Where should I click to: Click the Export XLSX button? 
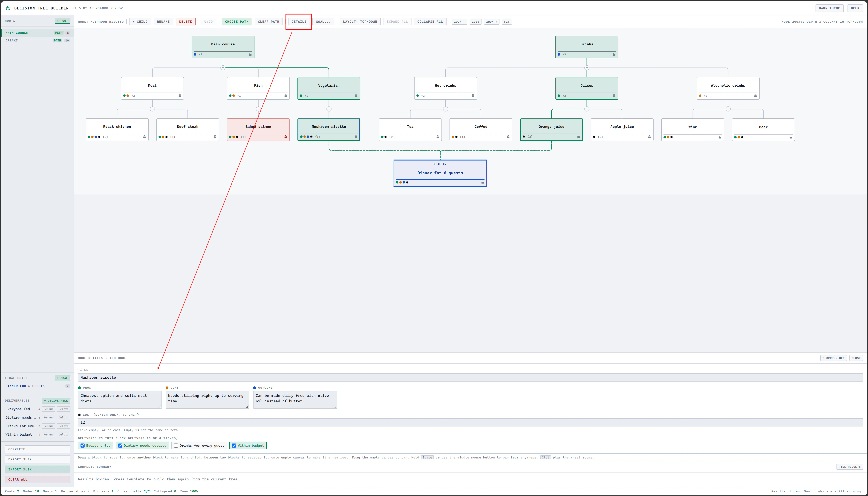point(37,459)
